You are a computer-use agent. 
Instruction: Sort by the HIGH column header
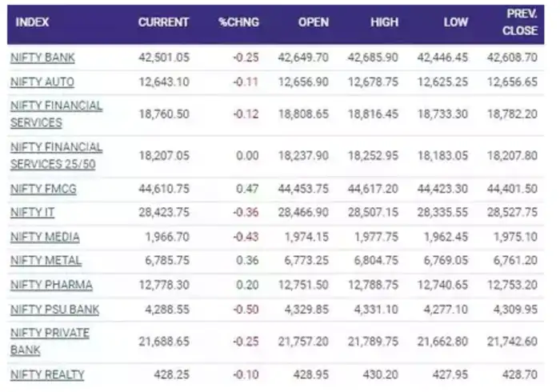(384, 22)
